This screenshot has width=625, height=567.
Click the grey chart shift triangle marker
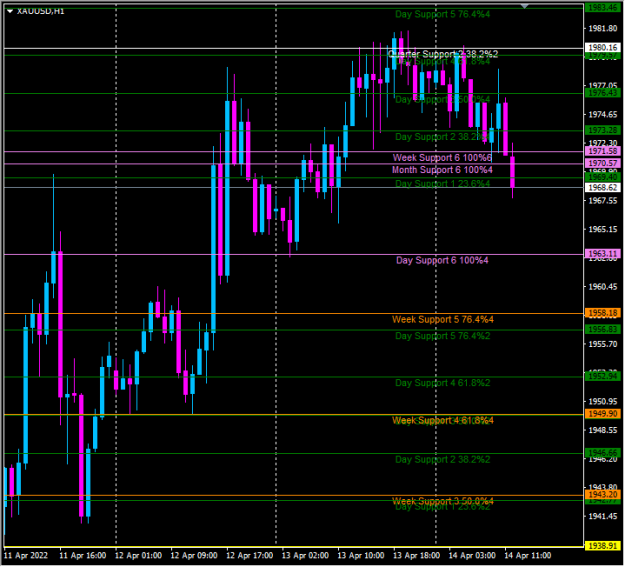(x=525, y=6)
